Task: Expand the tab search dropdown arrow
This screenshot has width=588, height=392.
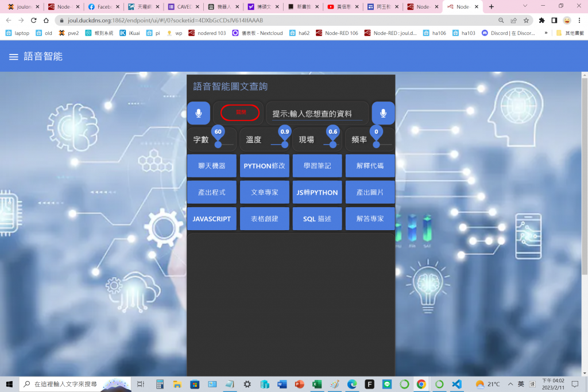Action: (525, 6)
